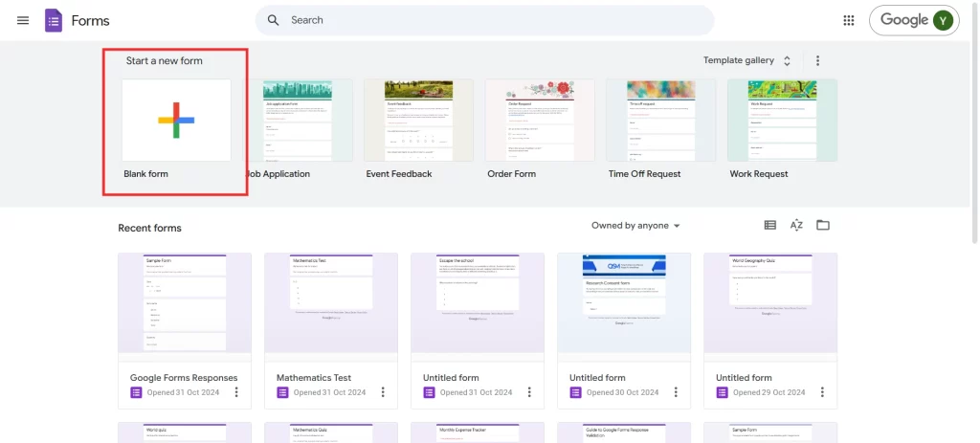Click Forms icon beside Opened 30 Oct 2024
Image resolution: width=980 pixels, height=443 pixels.
point(575,392)
